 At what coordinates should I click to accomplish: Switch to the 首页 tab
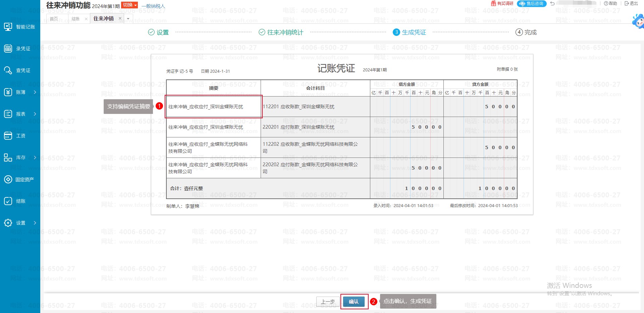click(x=54, y=19)
